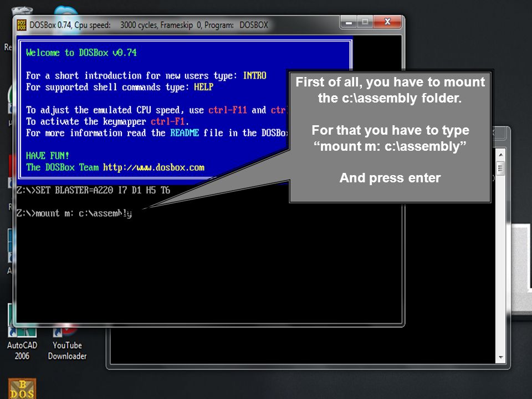532x399 pixels.
Task: Open the DOS desktop icon at the bottom left
Action: click(x=22, y=389)
